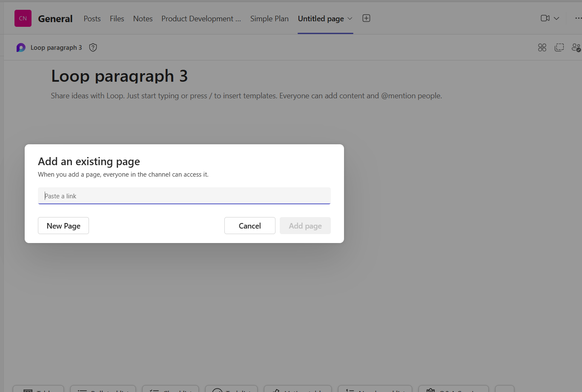
Task: Switch to the Posts tab
Action: 92,19
